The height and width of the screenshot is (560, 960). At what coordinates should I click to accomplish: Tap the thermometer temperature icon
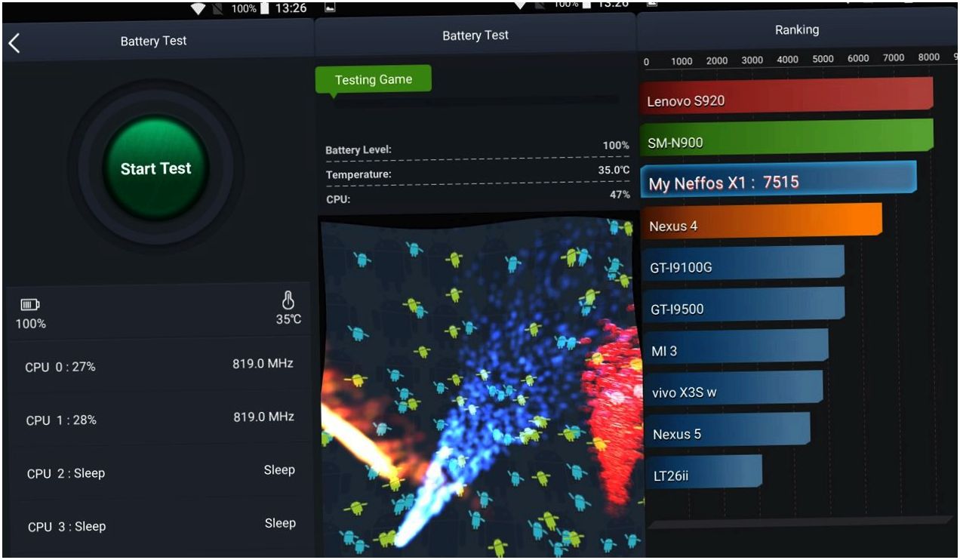[x=288, y=300]
